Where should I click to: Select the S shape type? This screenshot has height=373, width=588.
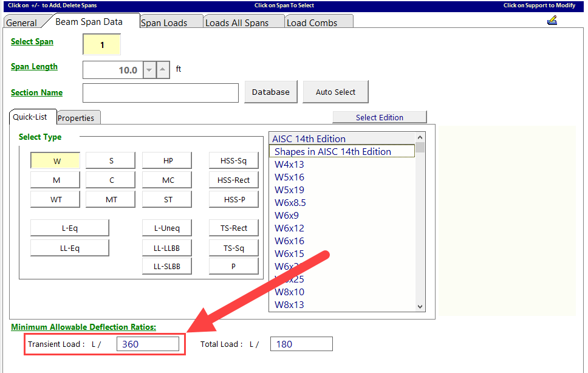coord(111,161)
